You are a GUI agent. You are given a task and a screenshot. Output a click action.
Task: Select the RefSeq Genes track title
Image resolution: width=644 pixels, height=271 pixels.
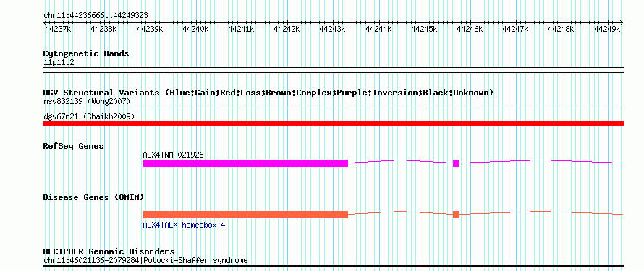click(74, 146)
